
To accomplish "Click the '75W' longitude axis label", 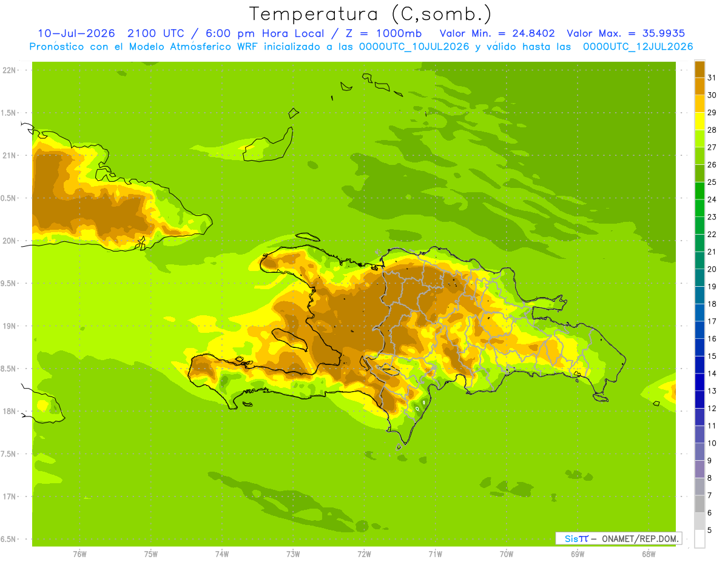I will coord(151,554).
